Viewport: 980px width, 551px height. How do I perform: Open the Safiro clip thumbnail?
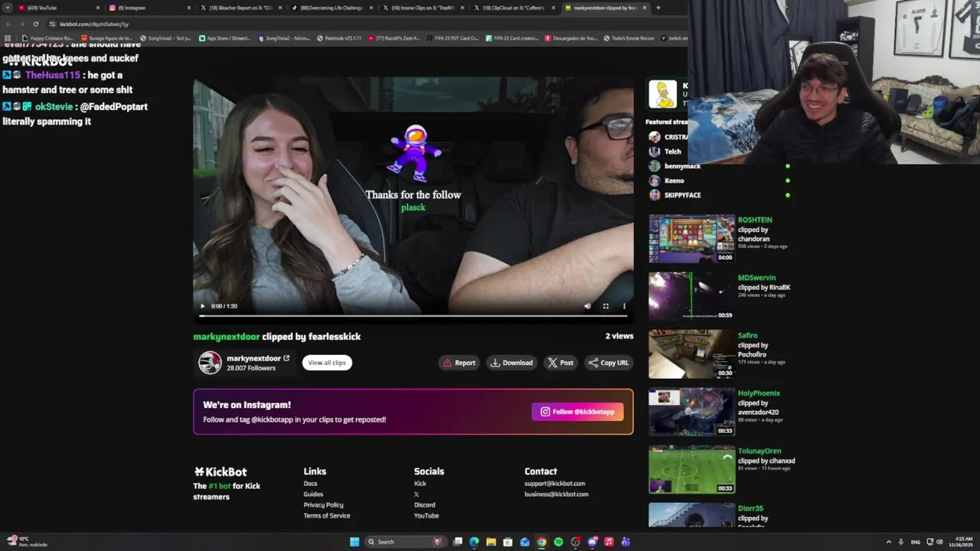pos(691,354)
